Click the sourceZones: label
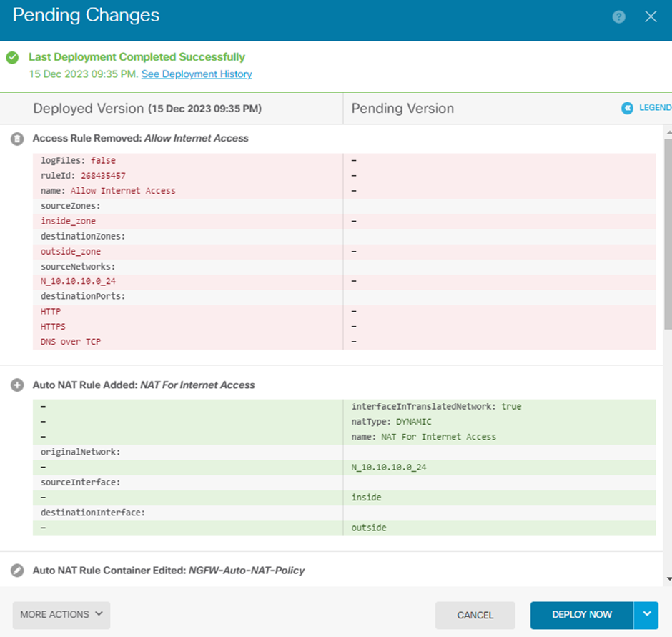The height and width of the screenshot is (637, 672). tap(71, 206)
